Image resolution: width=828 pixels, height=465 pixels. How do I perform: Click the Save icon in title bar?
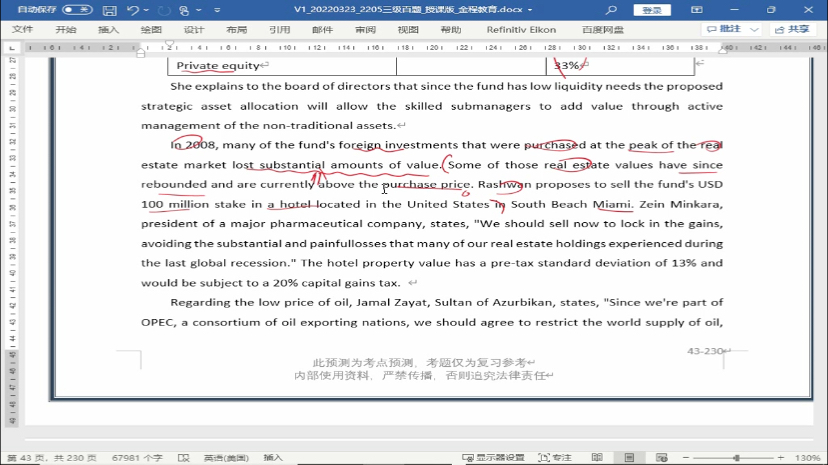point(110,9)
